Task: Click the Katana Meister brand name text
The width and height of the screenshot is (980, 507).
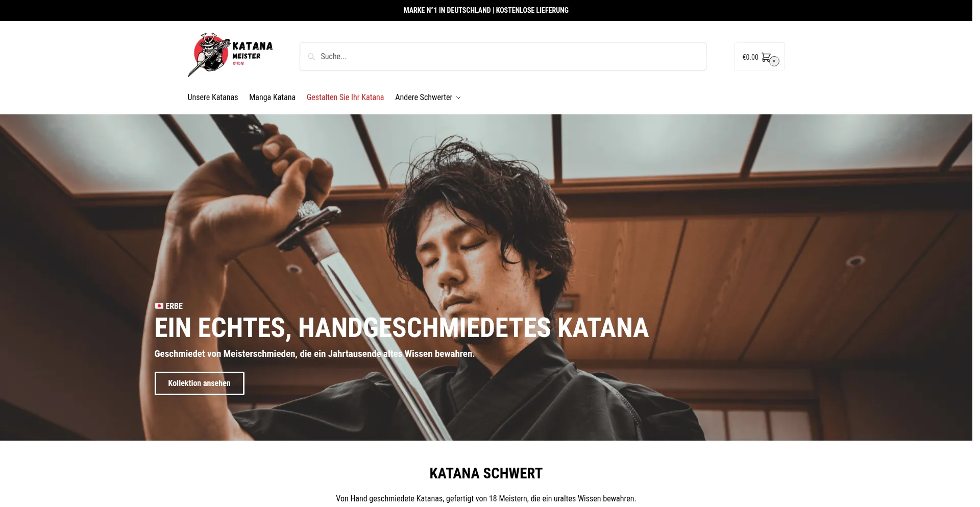Action: [252, 51]
